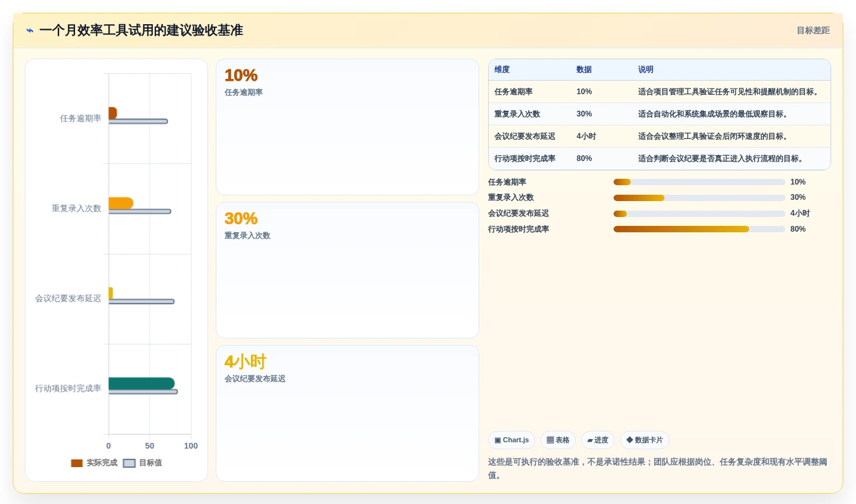Click the 数据卡片 tag
Viewport: 856px width, 504px height.
coord(645,440)
